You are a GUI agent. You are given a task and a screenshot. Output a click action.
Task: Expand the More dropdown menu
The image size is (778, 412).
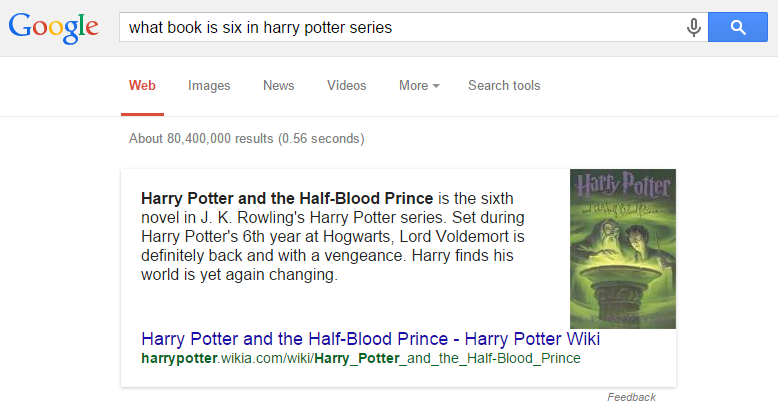click(414, 86)
